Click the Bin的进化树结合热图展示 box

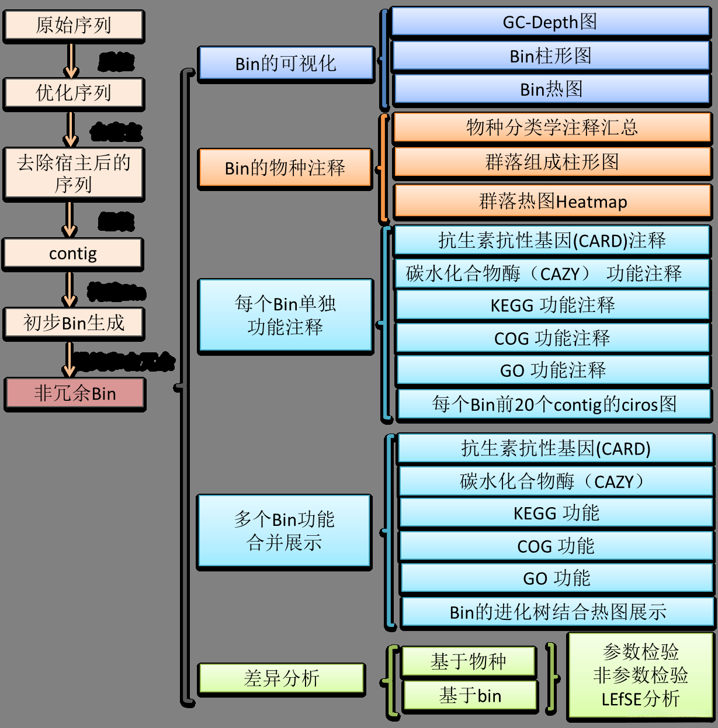pos(558,612)
